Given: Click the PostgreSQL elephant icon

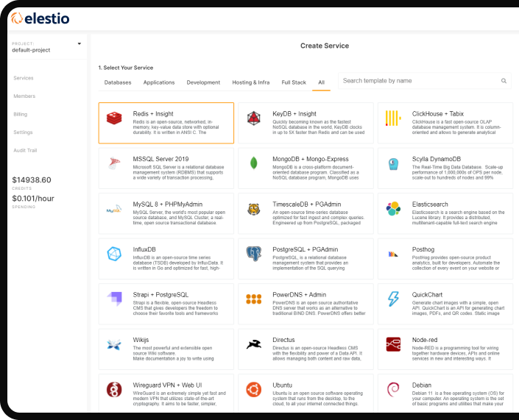Looking at the screenshot, I should (254, 255).
